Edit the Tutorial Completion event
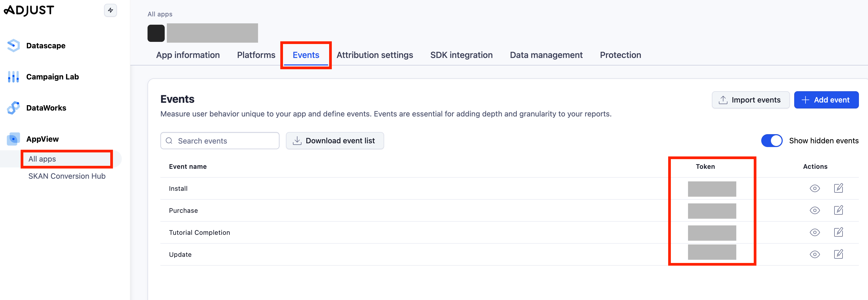Screen dimensions: 868x300 pyautogui.click(x=838, y=232)
